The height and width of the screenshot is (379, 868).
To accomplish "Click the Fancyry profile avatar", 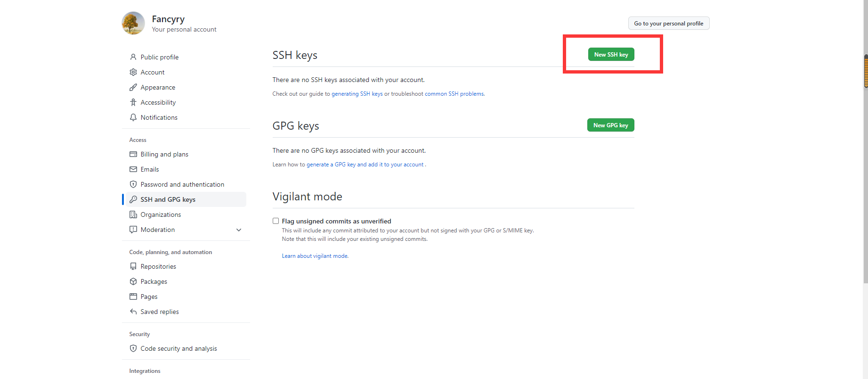I will [x=133, y=23].
